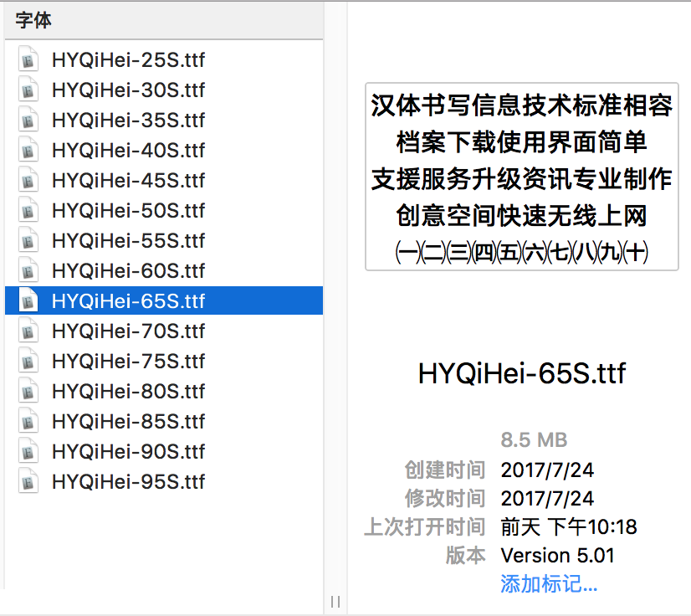
Task: Click the font file icon beside HYQiHei-90S.ttf
Action: (28, 451)
